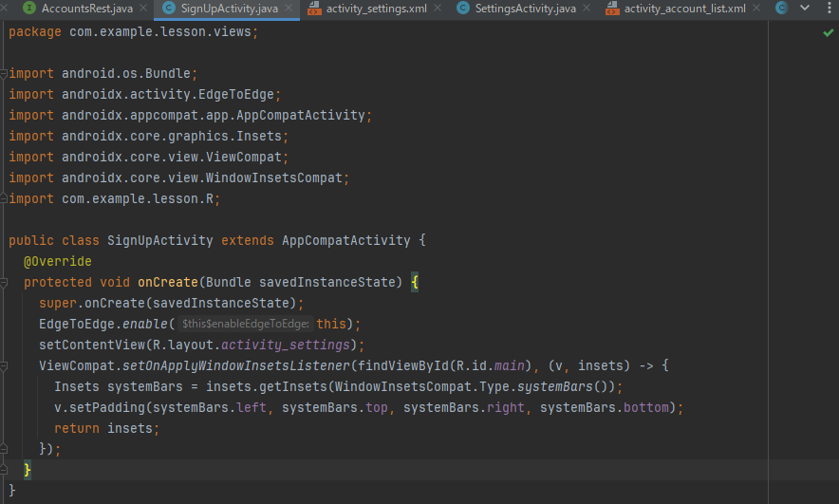The height and width of the screenshot is (504, 839).
Task: Click 'top' in systemBars.top
Action: point(376,407)
